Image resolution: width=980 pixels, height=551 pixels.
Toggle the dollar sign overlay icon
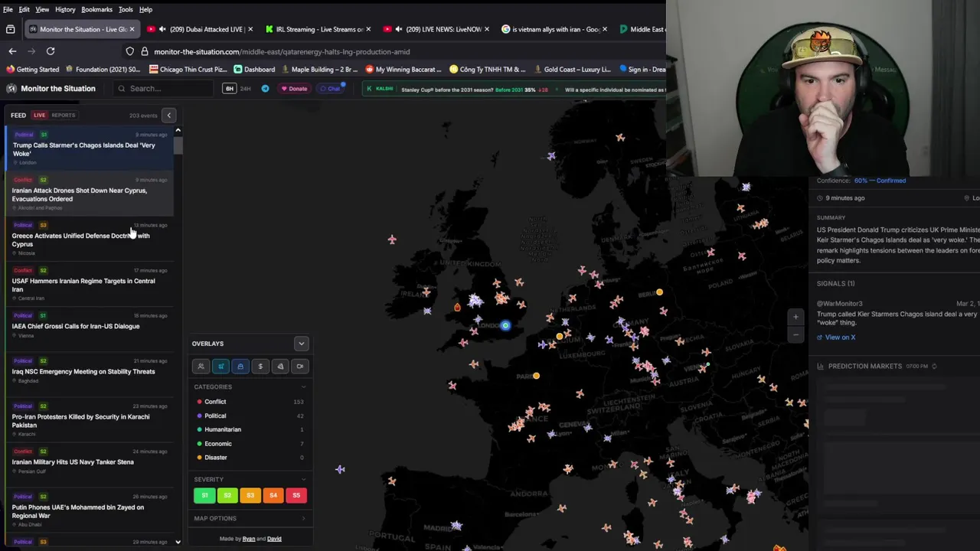pos(260,367)
